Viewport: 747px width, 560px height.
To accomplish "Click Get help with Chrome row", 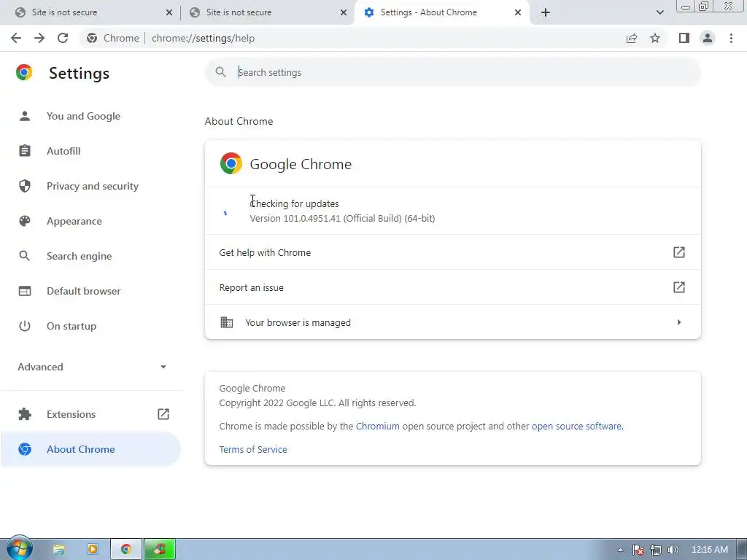I will (x=452, y=252).
